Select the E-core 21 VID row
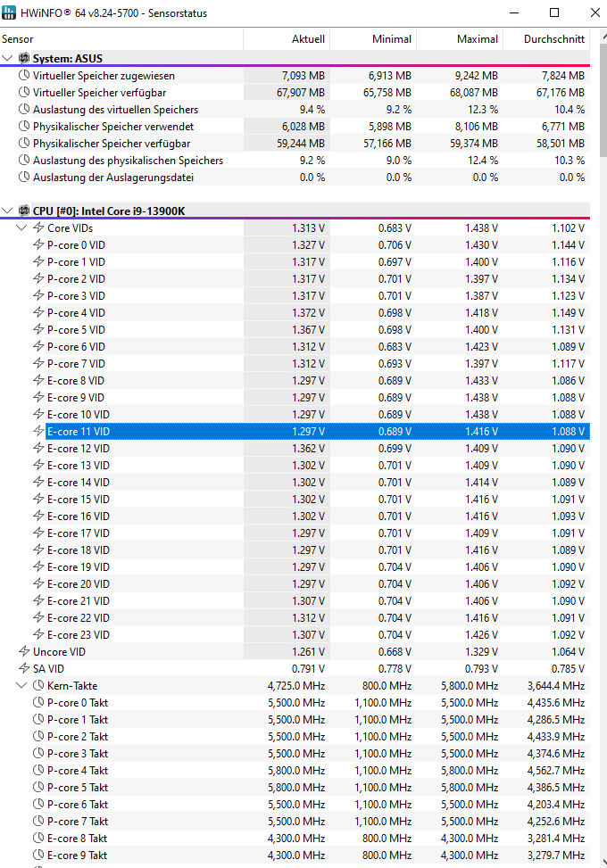This screenshot has width=607, height=868. click(295, 600)
